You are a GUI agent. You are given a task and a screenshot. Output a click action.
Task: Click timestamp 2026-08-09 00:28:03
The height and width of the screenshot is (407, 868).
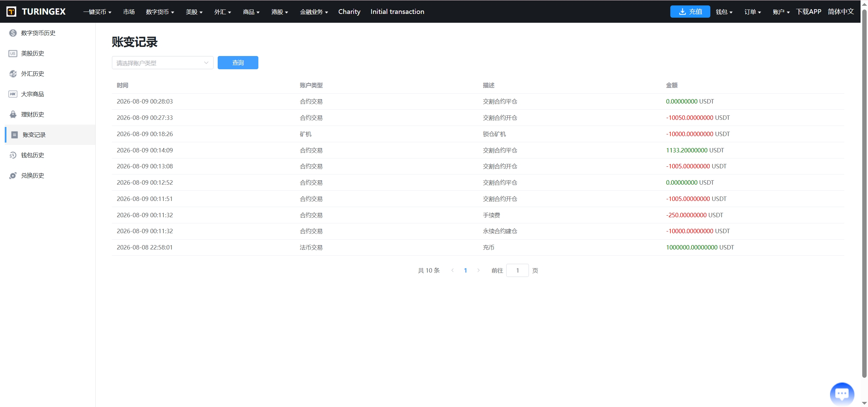tap(145, 101)
